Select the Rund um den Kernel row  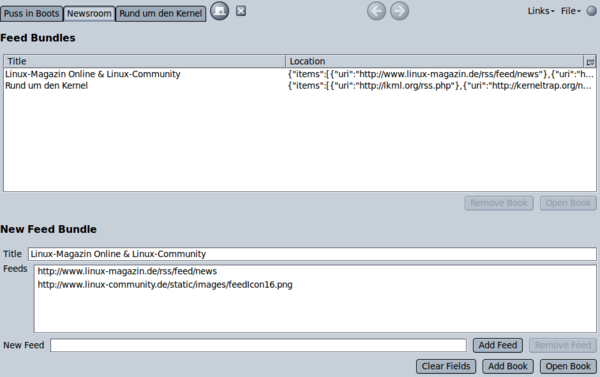click(x=300, y=86)
